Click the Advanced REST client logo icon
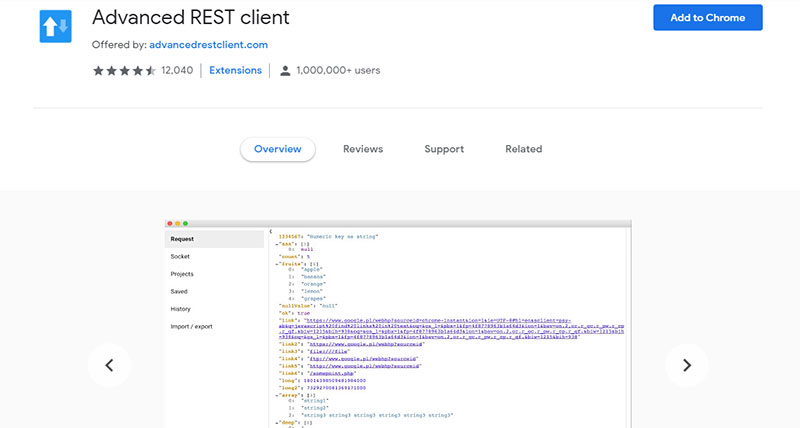The height and width of the screenshot is (428, 800). (x=56, y=26)
